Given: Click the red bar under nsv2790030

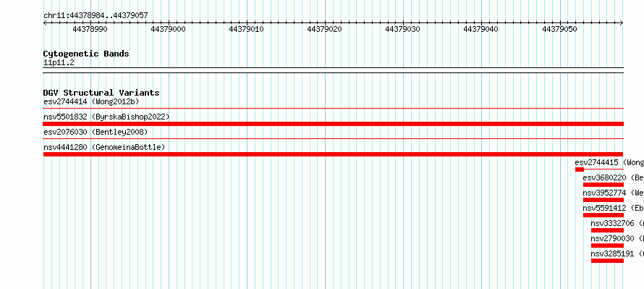Looking at the screenshot, I should coord(607,246).
